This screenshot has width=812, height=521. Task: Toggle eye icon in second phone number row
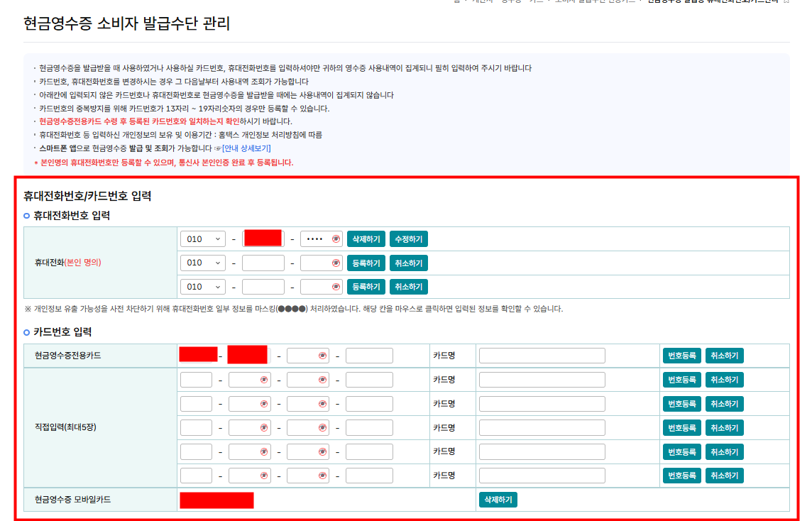[x=336, y=263]
